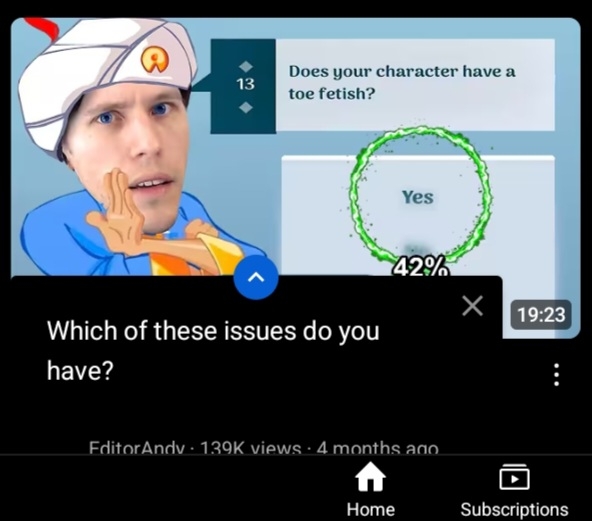This screenshot has height=521, width=592.
Task: Click the up diamond above number 13
Action: click(x=246, y=66)
